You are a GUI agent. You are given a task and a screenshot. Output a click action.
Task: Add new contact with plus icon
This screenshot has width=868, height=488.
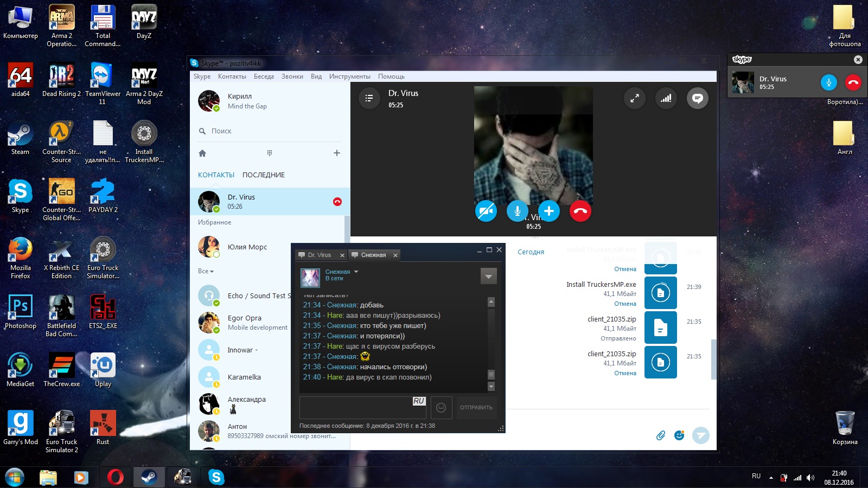(337, 153)
